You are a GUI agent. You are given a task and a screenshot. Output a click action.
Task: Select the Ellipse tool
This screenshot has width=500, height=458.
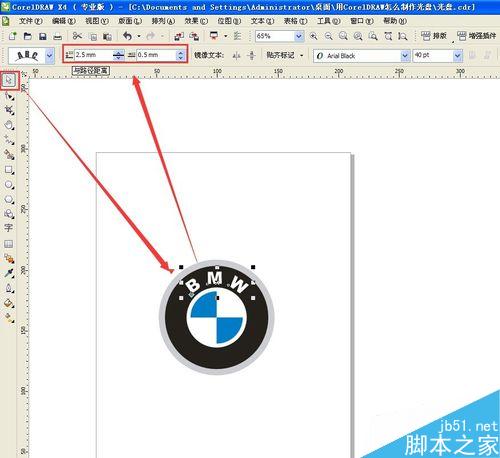(x=9, y=184)
